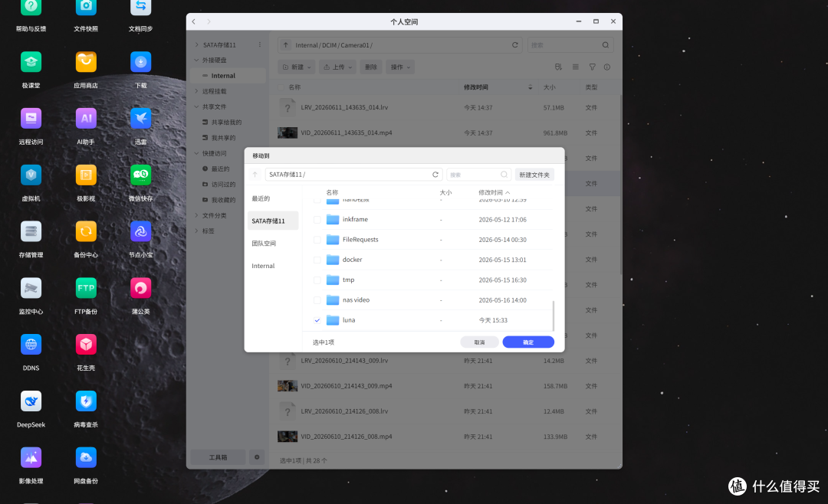Launch the AI助手 app

(x=86, y=119)
